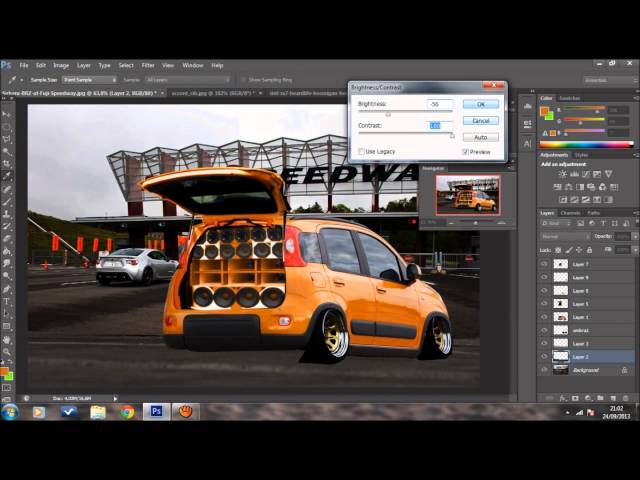Enable the Use Legacy checkbox
640x480 pixels.
(x=361, y=151)
